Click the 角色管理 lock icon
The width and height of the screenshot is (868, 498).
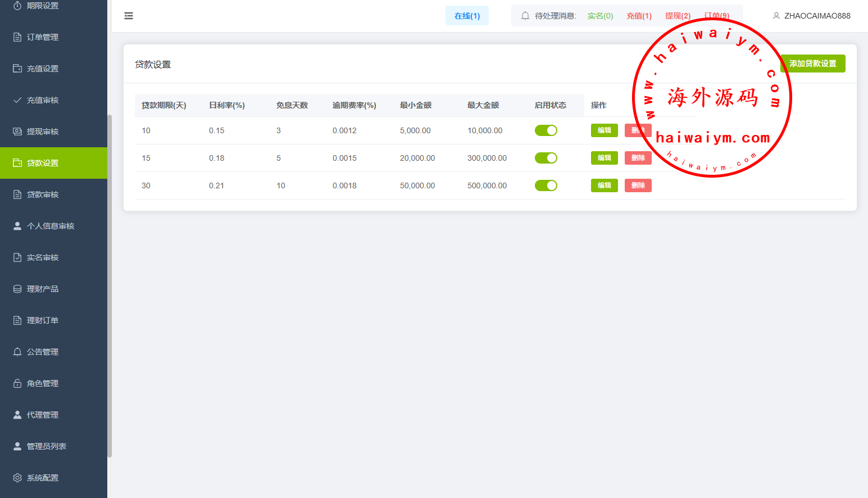[17, 383]
